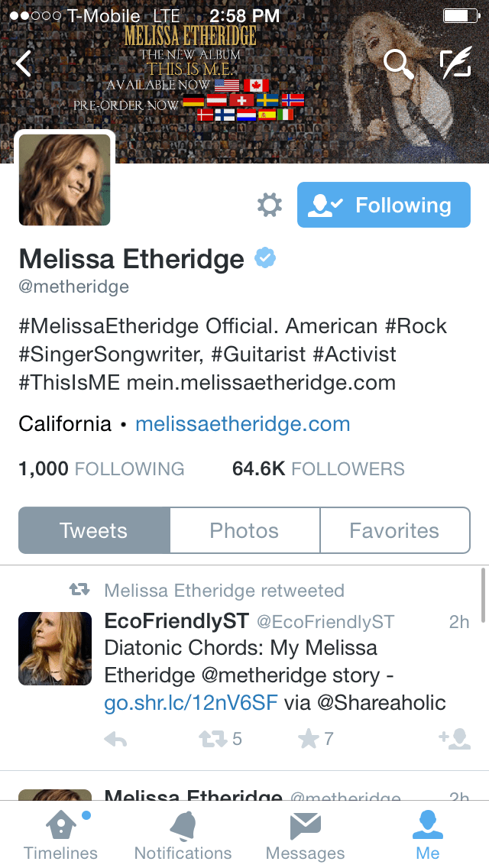
Task: Open Timelines tab in bottom bar
Action: coord(61,834)
